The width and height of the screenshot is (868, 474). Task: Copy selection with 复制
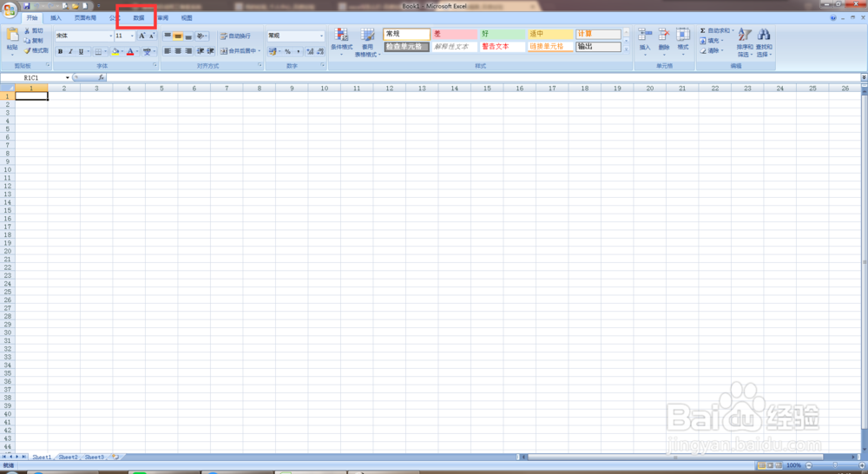coord(35,41)
